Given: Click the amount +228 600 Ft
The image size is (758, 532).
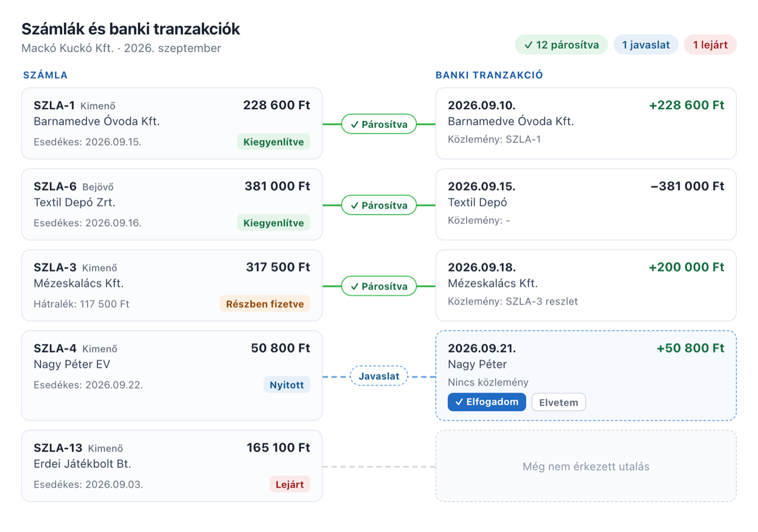Looking at the screenshot, I should pyautogui.click(x=687, y=105).
